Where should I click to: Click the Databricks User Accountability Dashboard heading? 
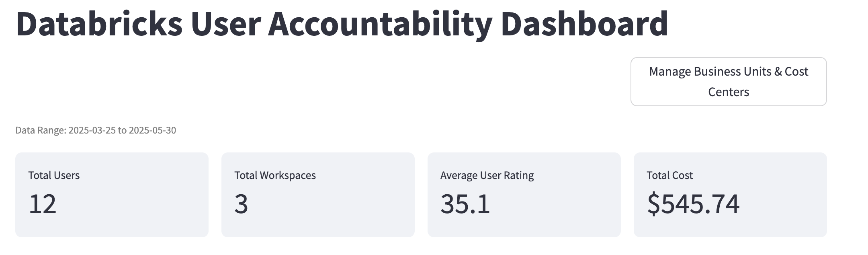click(x=342, y=24)
